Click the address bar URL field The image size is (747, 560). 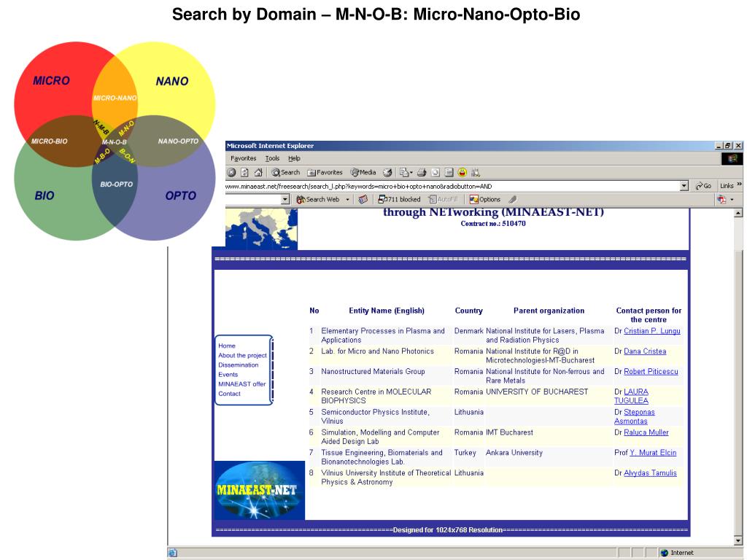(x=452, y=186)
